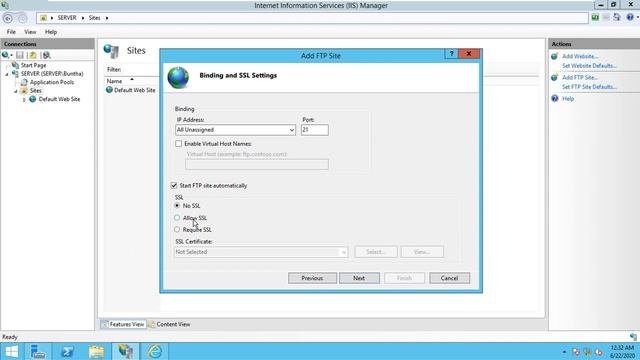This screenshot has width=640, height=360.
Task: Click the green refresh icon in the top bar
Action: tap(595, 18)
